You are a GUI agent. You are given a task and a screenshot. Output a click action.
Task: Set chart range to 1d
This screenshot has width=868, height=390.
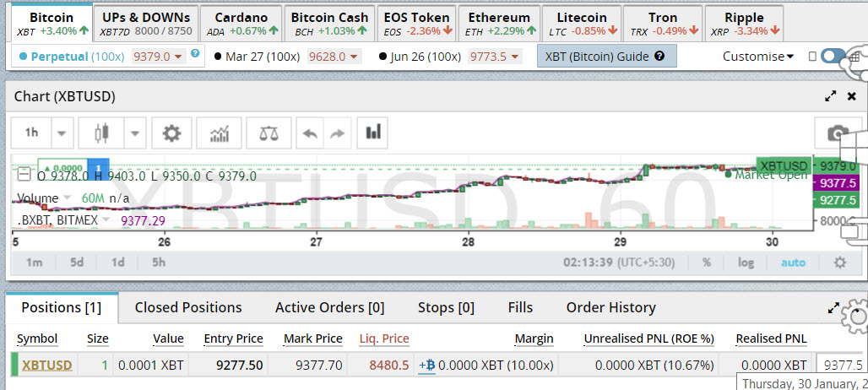click(117, 263)
